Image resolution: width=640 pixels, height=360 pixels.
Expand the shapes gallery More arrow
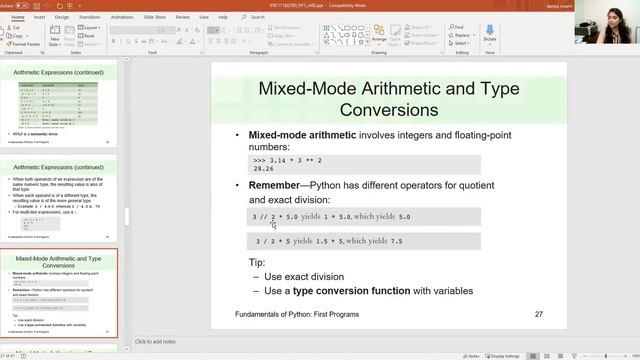[368, 42]
